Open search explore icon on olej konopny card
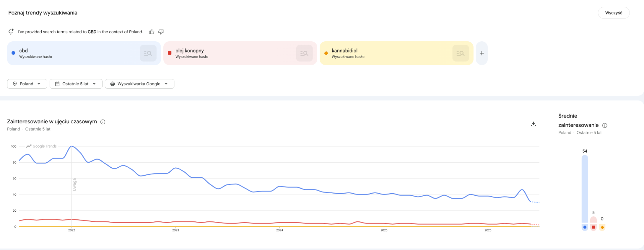Screen dimensions: 644x250 coord(304,53)
